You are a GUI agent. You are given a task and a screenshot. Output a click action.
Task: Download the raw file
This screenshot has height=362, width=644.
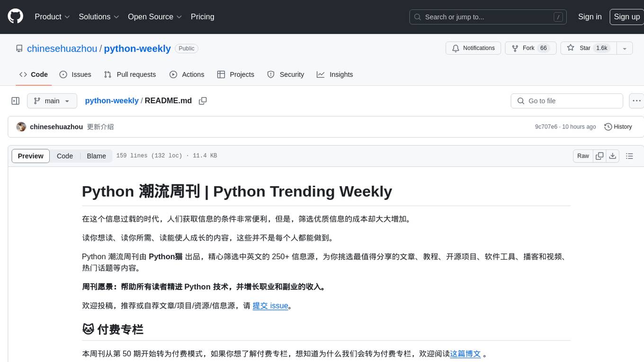[x=612, y=156]
